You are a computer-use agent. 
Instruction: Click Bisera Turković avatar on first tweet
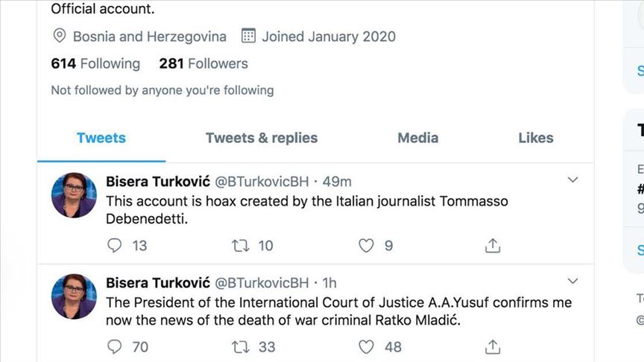[x=74, y=195]
